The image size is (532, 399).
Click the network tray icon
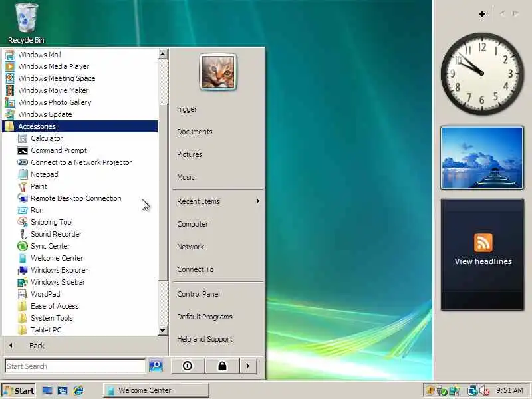(472, 390)
